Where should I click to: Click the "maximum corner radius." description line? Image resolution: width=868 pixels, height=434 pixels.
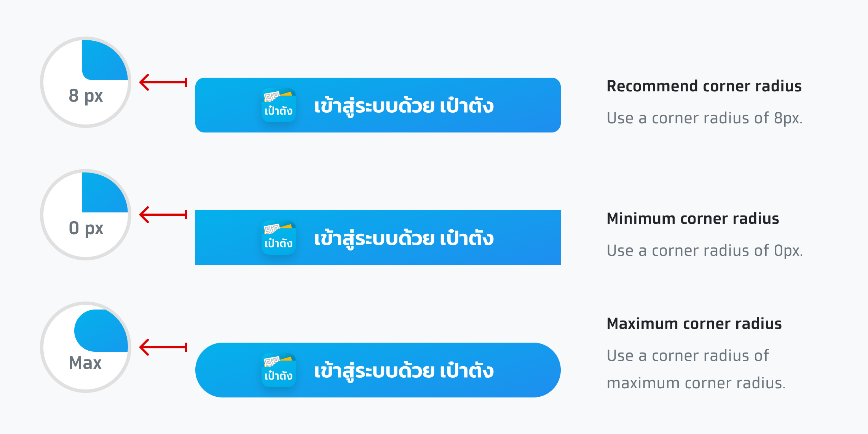click(x=696, y=383)
